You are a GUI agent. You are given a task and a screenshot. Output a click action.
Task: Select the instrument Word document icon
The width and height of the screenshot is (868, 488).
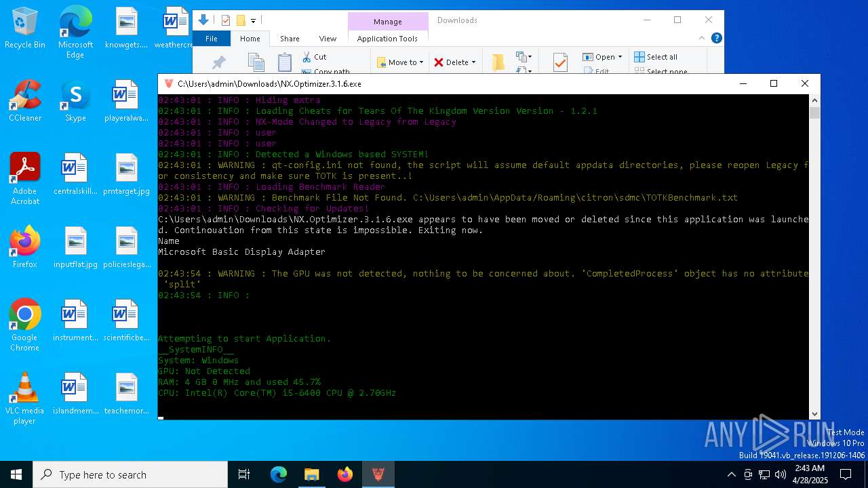click(x=75, y=321)
